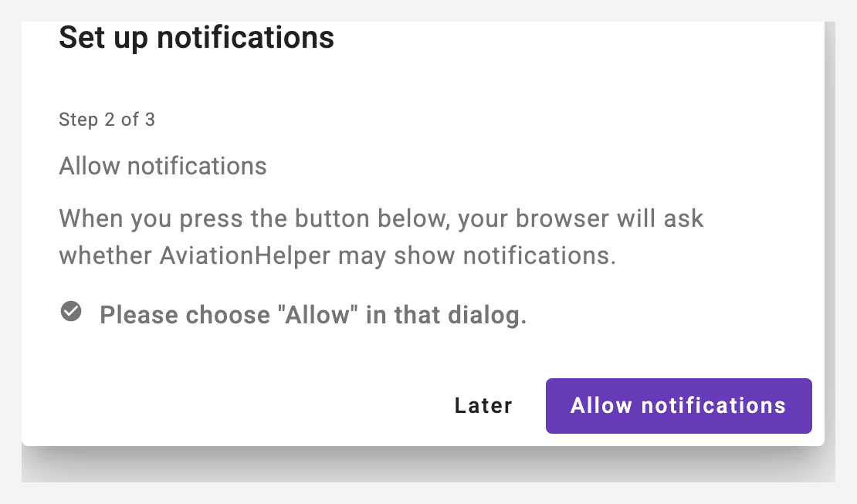The height and width of the screenshot is (504, 857).
Task: Click the word 'notifications.' ending the description
Action: click(x=540, y=255)
